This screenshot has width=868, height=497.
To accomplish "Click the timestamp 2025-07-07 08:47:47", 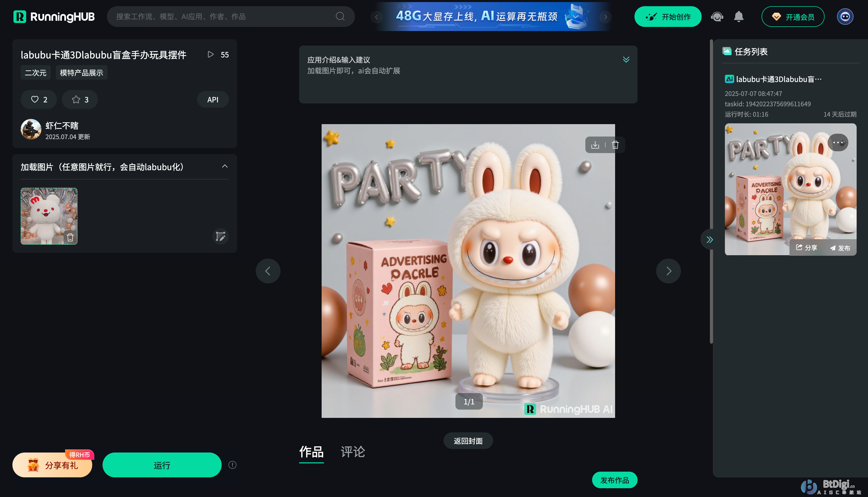I will click(x=754, y=94).
